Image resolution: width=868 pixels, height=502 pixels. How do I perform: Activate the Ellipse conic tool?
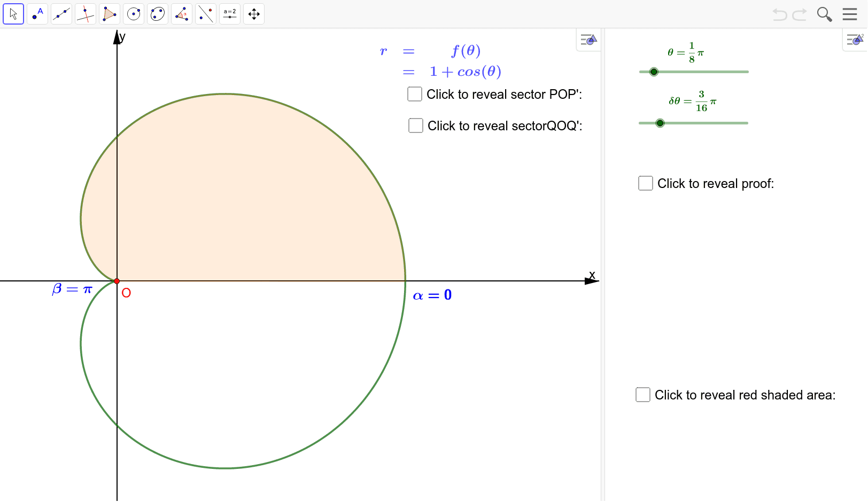click(x=158, y=14)
